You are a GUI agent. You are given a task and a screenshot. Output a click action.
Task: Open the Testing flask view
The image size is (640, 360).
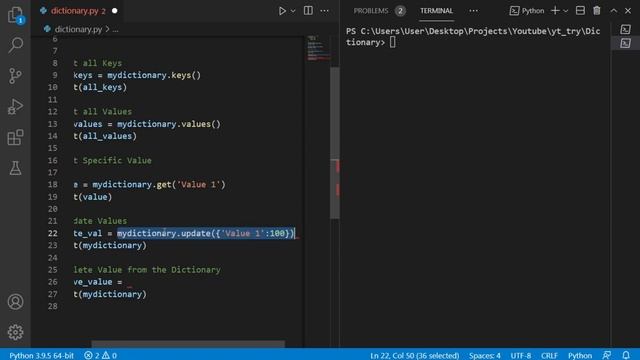pos(16,168)
